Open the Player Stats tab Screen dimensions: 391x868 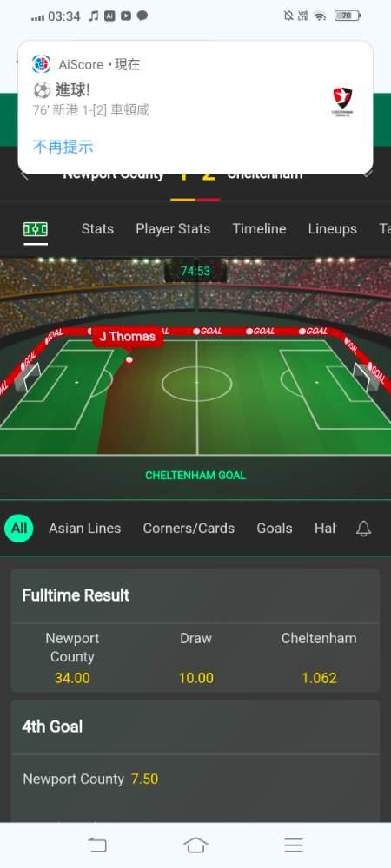click(x=173, y=228)
